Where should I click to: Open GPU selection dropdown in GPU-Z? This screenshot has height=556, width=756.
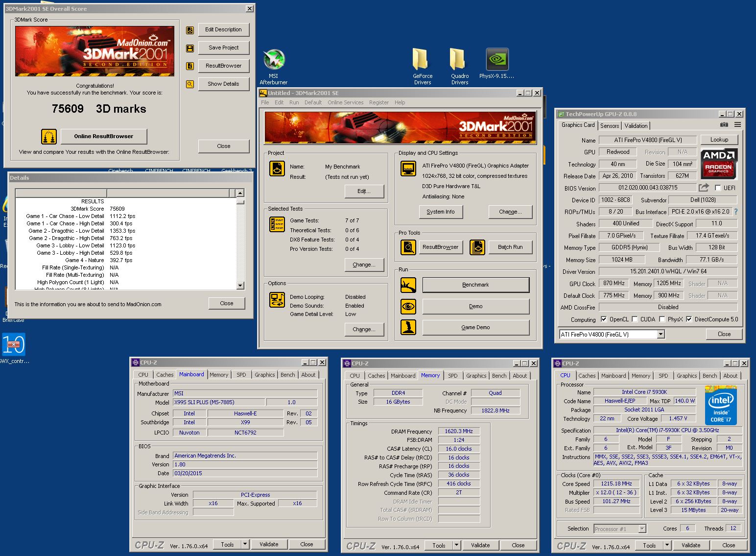pyautogui.click(x=661, y=335)
